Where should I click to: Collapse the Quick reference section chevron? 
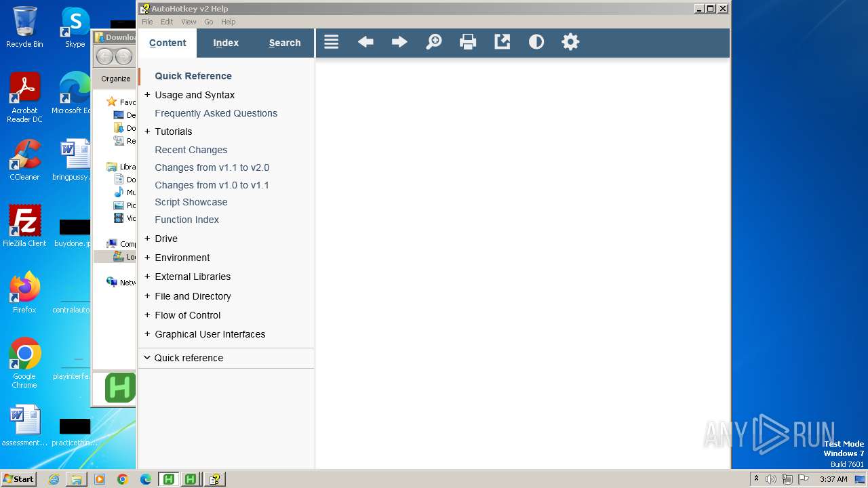pos(146,358)
